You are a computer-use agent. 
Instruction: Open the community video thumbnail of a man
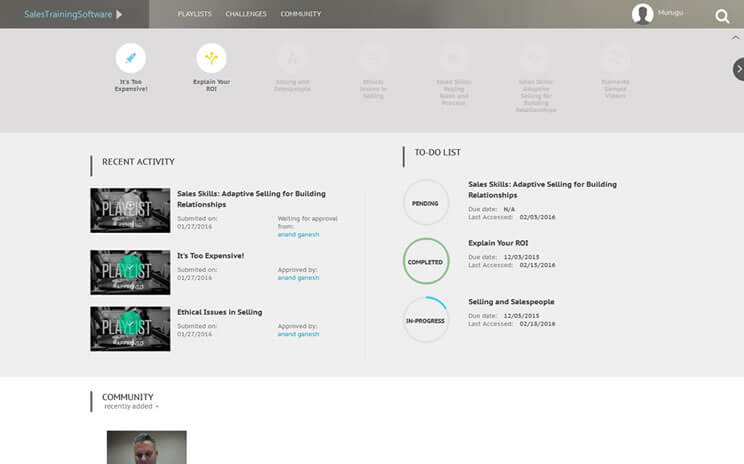[x=147, y=447]
